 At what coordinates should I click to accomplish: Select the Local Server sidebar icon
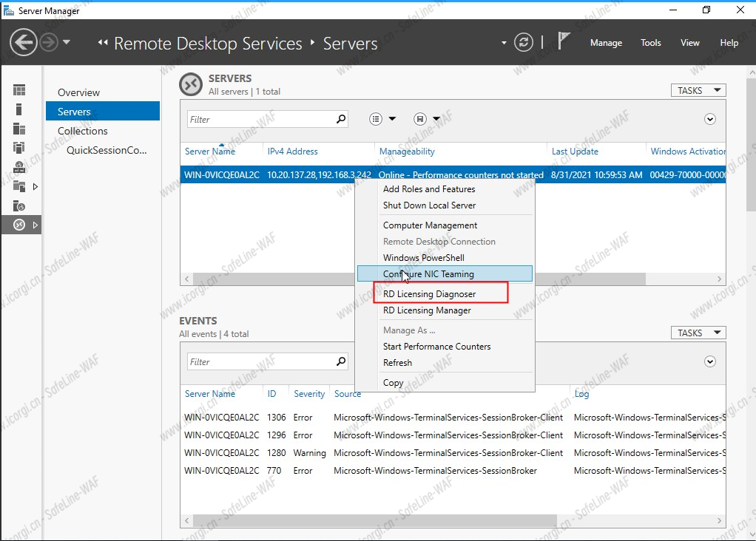coord(19,109)
